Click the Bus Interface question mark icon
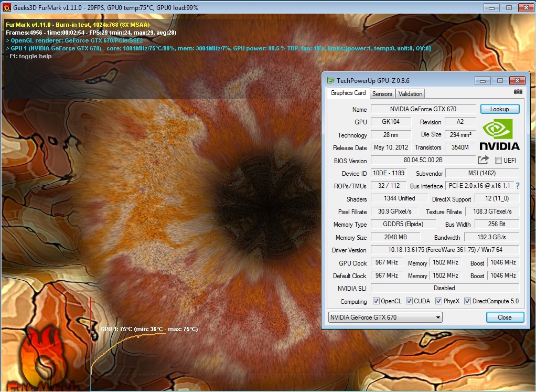 point(518,186)
